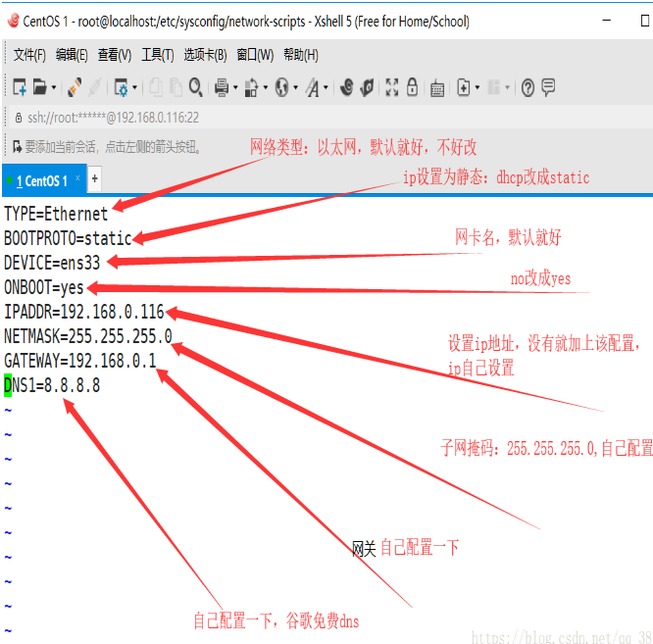Add a new tab with the plus button
This screenshot has height=644, width=653.
[x=95, y=178]
